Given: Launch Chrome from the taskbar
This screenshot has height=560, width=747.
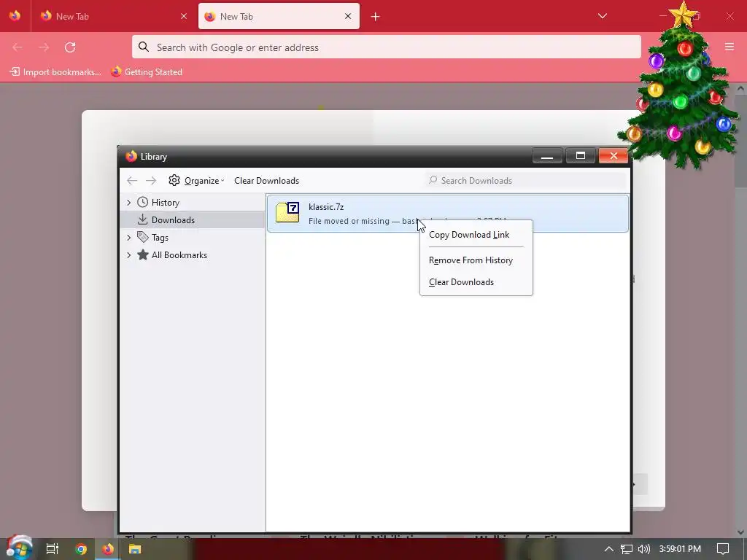Looking at the screenshot, I should pos(81,548).
